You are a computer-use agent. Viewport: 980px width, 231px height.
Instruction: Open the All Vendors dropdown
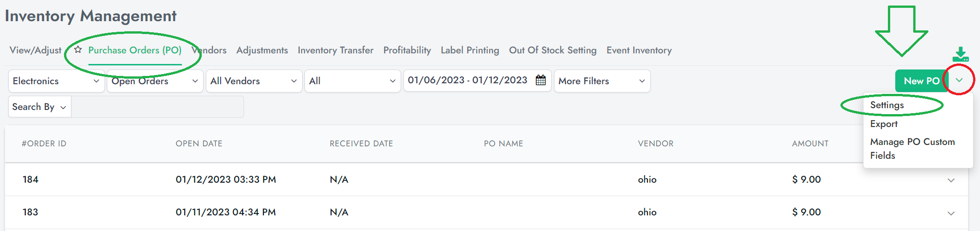[x=254, y=81]
